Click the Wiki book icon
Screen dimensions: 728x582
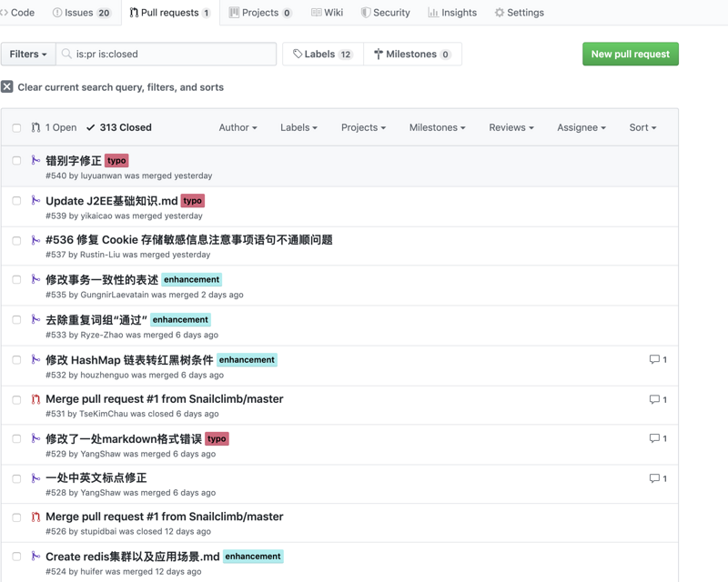click(x=316, y=13)
